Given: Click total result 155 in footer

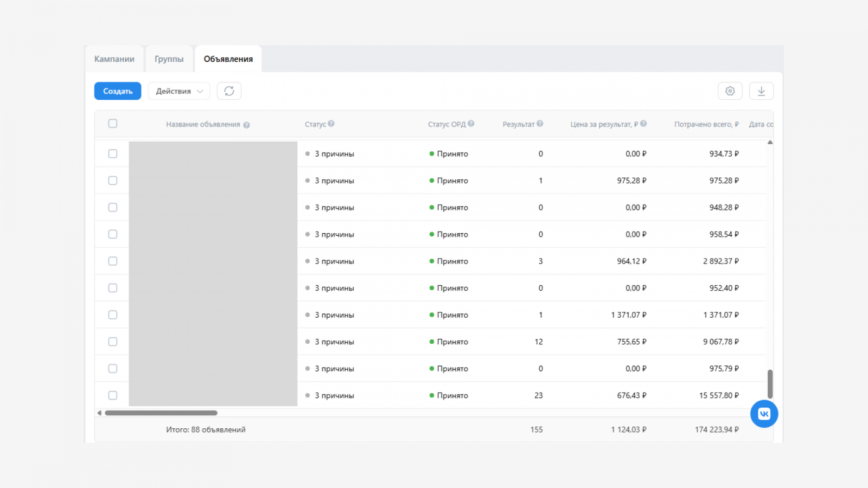Looking at the screenshot, I should tap(537, 429).
